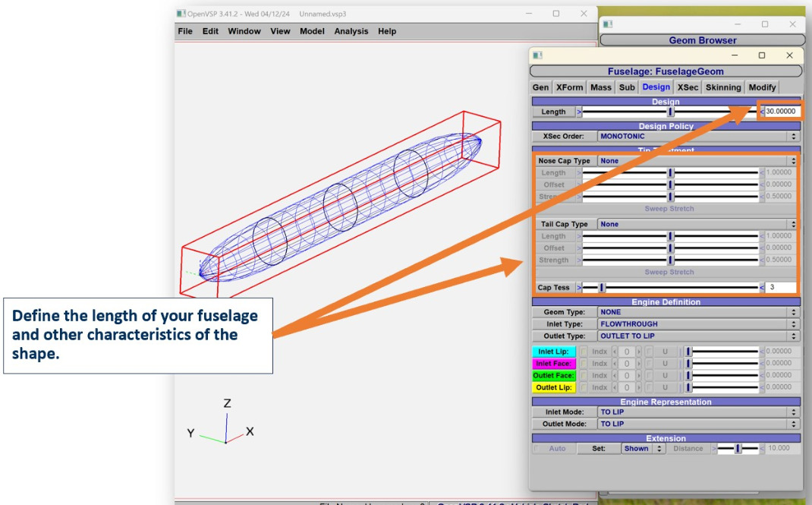Toggle the Auto extension checkbox
Screen dimensions: 812x505
(538, 449)
